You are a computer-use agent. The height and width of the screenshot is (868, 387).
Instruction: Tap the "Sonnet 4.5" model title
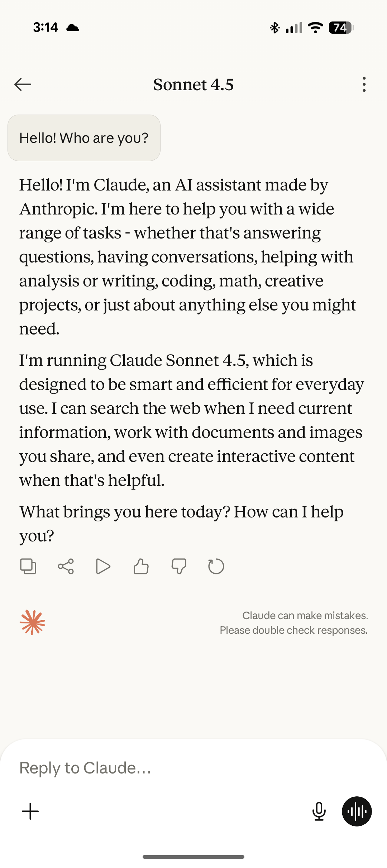tap(193, 85)
